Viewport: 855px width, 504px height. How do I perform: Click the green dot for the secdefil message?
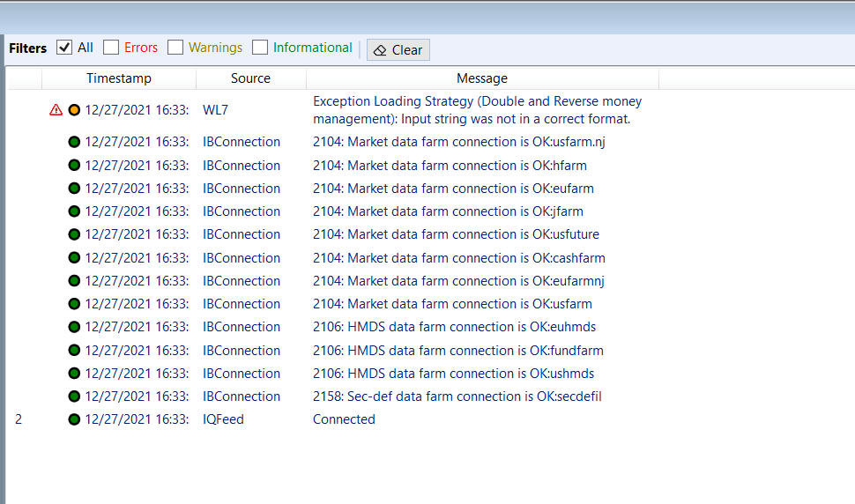[74, 397]
